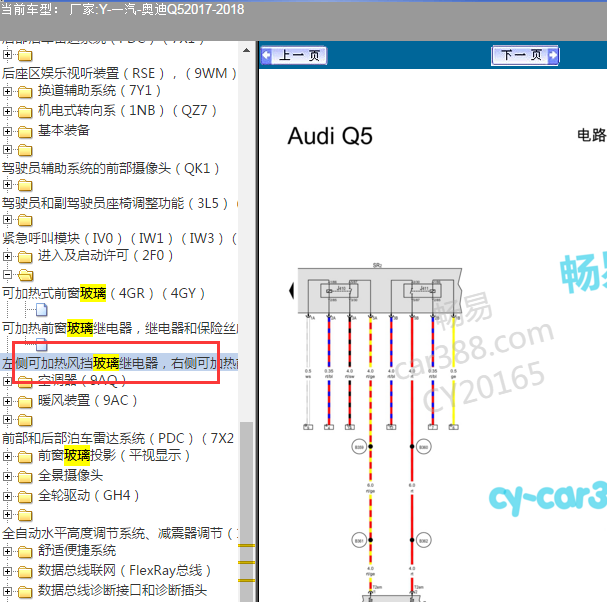This screenshot has height=602, width=607.
Task: Click scroll up arrow of tree panel
Action: click(246, 50)
